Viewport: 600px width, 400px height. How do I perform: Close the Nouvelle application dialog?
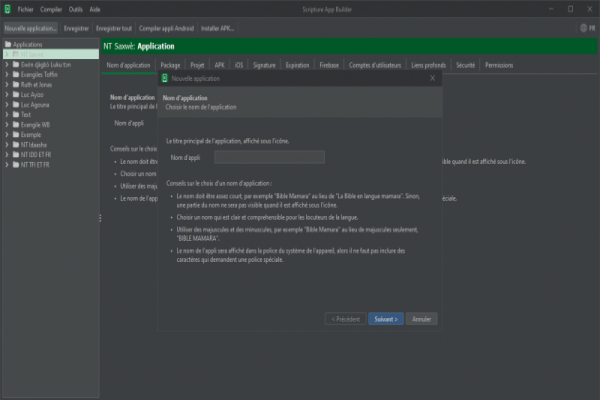tap(432, 77)
